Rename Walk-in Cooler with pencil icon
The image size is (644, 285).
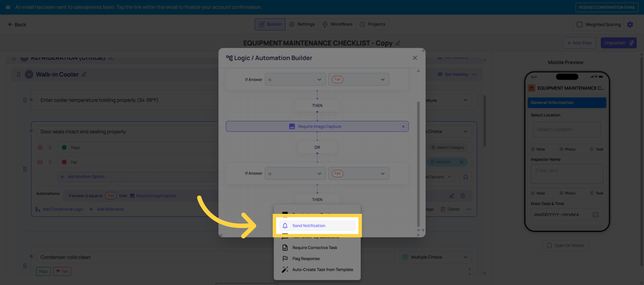tap(84, 74)
